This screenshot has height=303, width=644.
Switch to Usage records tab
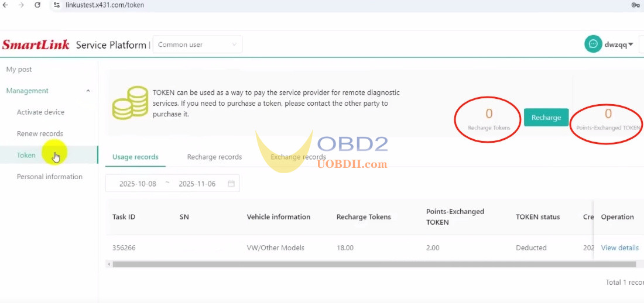[136, 157]
